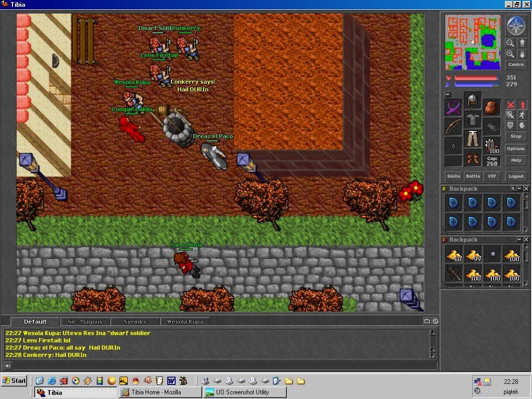Image resolution: width=532 pixels, height=399 pixels.
Task: Click the empty glove hand slot
Action: [491, 127]
